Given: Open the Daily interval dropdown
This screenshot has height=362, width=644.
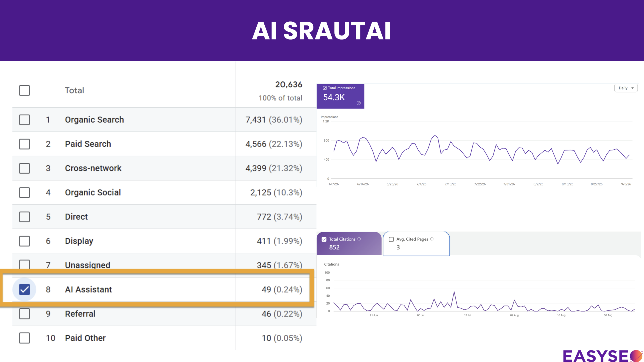Looking at the screenshot, I should pos(626,88).
